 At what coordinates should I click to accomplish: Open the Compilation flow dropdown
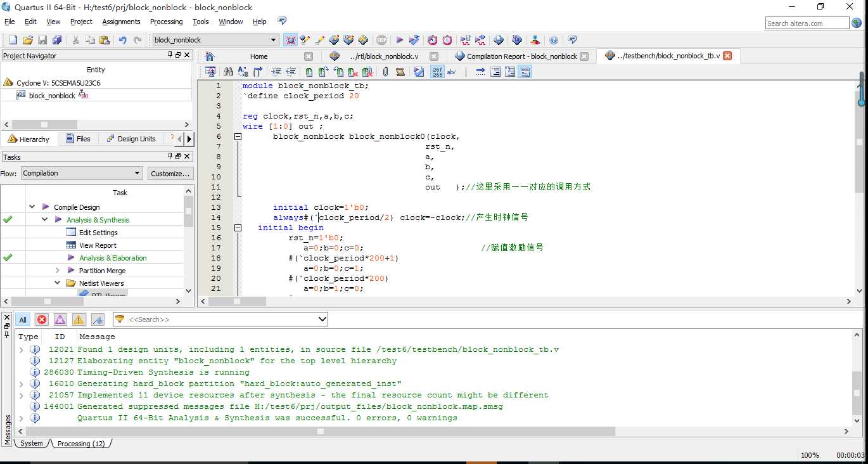click(x=82, y=173)
